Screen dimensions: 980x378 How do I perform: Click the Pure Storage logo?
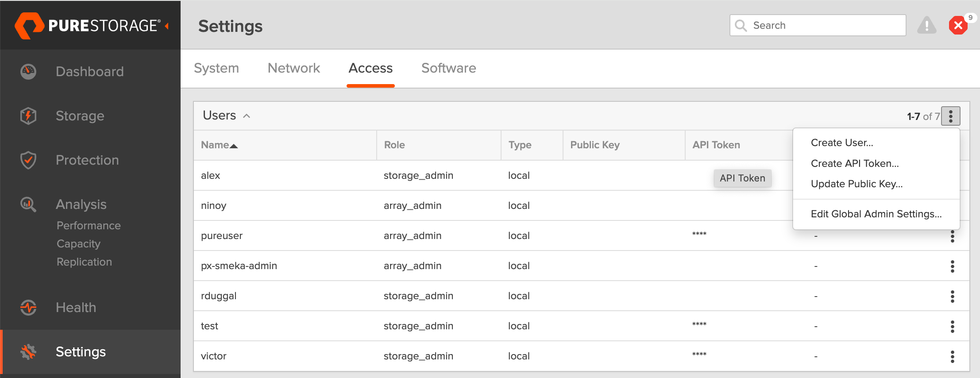click(88, 25)
